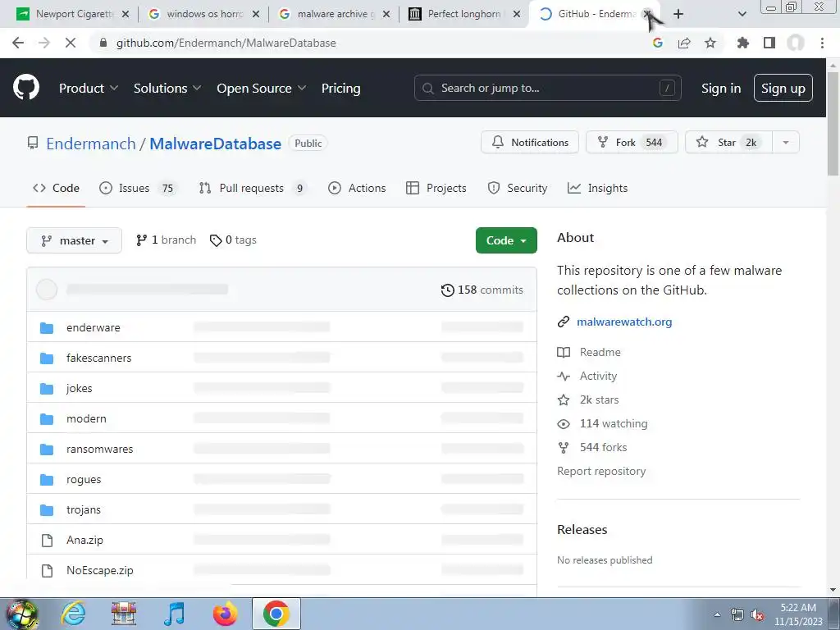
Task: Open the 1 branch link
Action: (x=166, y=240)
